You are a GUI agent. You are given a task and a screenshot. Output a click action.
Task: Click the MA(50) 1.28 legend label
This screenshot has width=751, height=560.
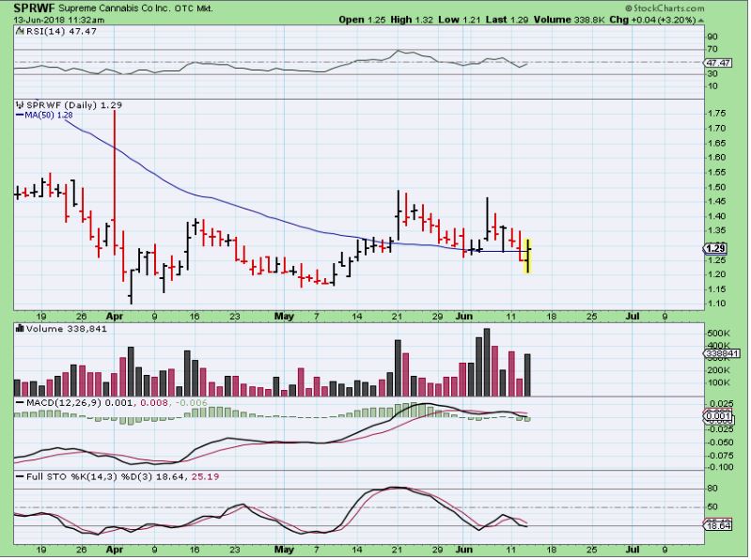click(x=48, y=115)
